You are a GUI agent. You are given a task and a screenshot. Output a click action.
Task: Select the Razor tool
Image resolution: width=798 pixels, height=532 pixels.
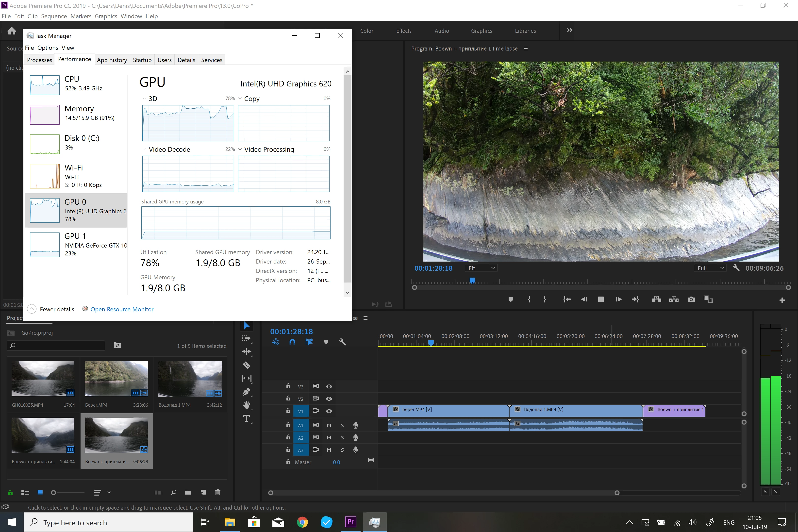(246, 365)
